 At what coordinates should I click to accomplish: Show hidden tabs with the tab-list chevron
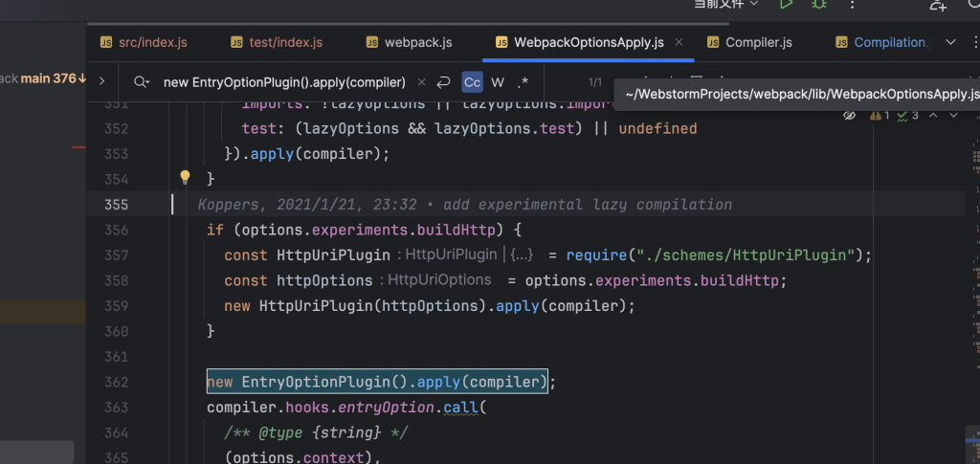coord(950,42)
